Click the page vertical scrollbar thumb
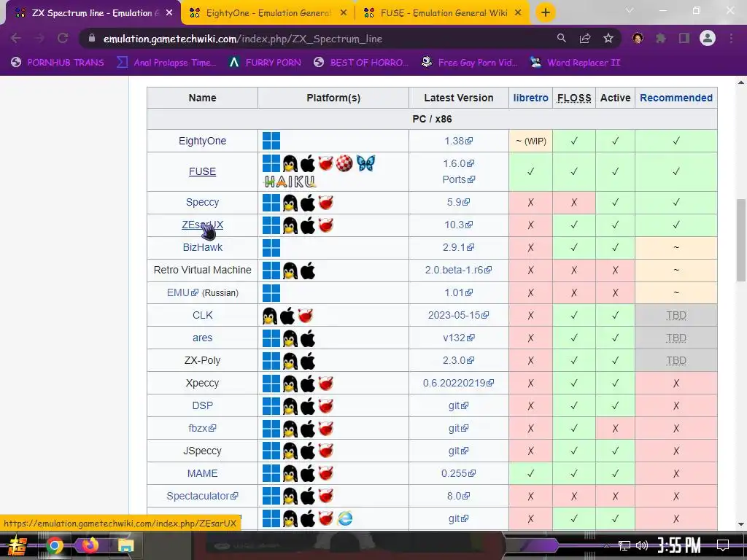 point(741,241)
